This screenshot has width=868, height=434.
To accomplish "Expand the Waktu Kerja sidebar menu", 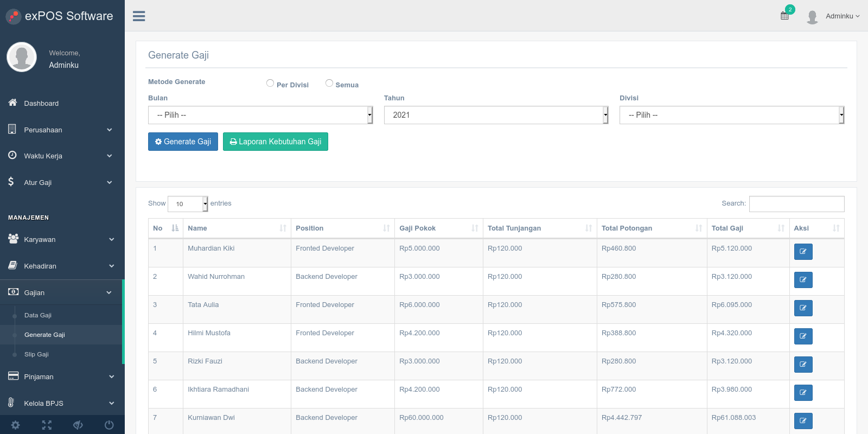I will pyautogui.click(x=62, y=156).
